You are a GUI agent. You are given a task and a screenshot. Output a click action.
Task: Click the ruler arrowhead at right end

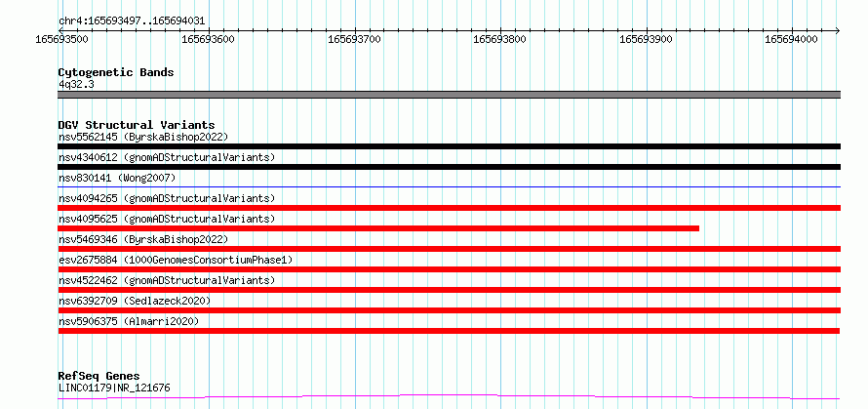(x=838, y=30)
